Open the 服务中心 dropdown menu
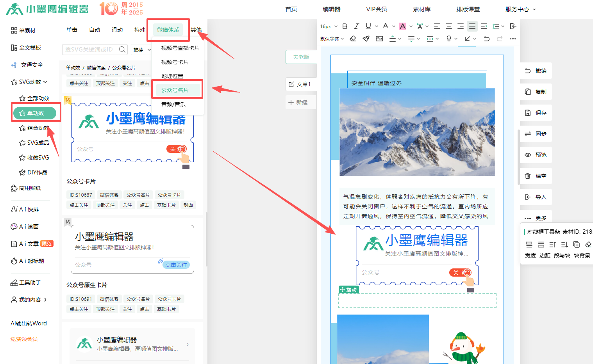This screenshot has height=364, width=593. (x=520, y=9)
